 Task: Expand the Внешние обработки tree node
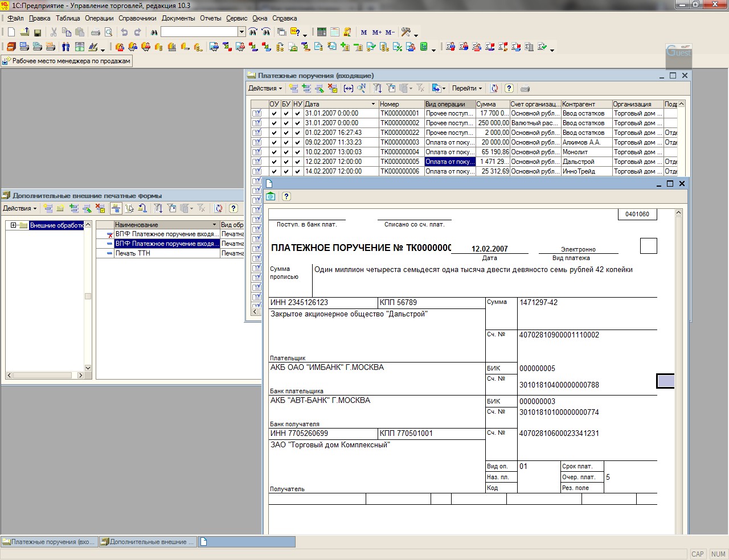pyautogui.click(x=14, y=225)
